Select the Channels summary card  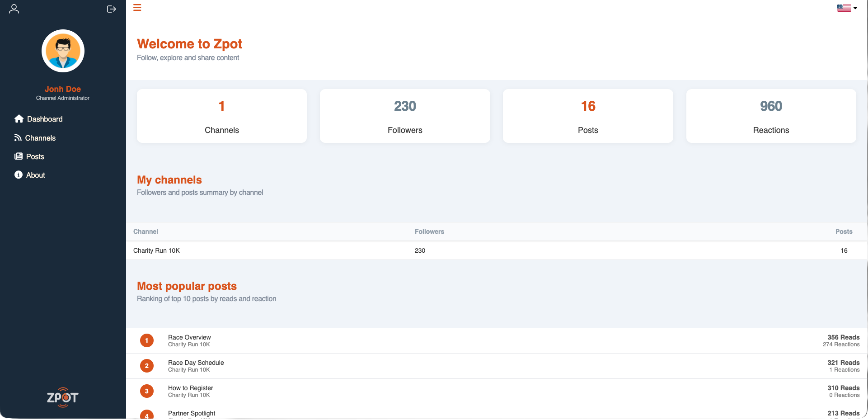(x=222, y=116)
